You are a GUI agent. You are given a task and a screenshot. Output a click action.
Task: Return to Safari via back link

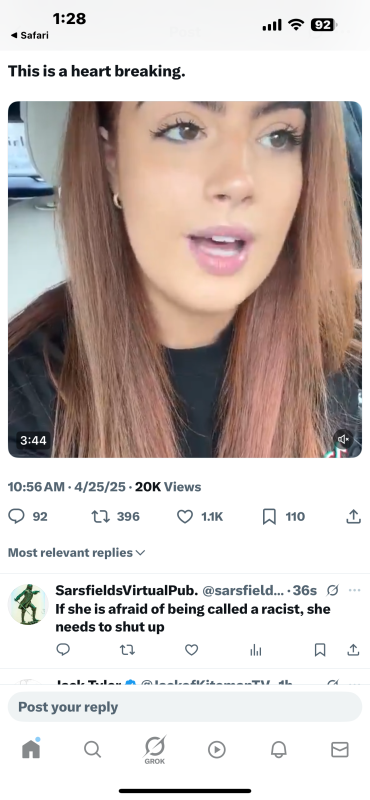pos(30,35)
